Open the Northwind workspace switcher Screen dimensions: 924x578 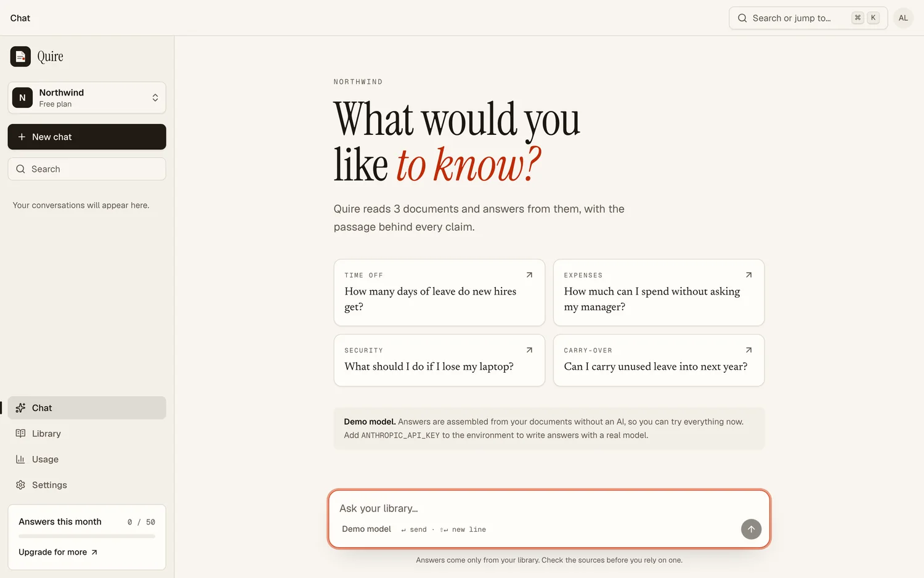click(87, 98)
